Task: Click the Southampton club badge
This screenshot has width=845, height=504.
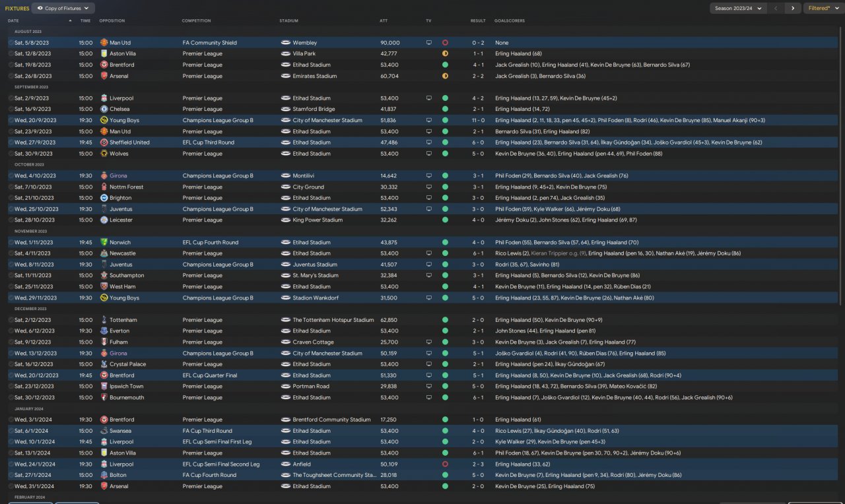Action: [104, 276]
